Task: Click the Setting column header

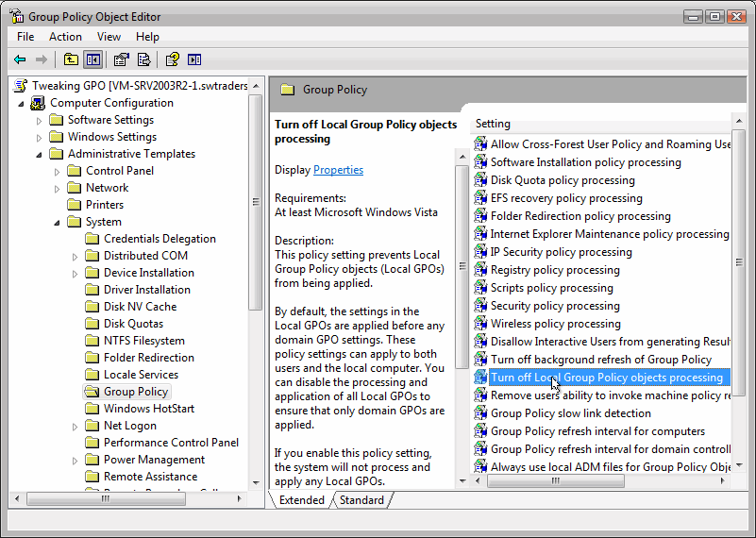Action: pyautogui.click(x=600, y=124)
